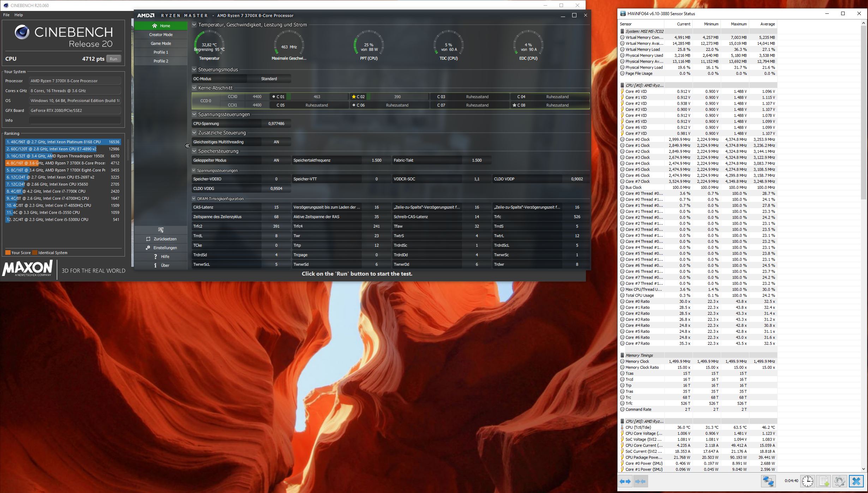This screenshot has height=493, width=868.
Task: Click the HWiNFO expand columns arrows icon
Action: 625,481
